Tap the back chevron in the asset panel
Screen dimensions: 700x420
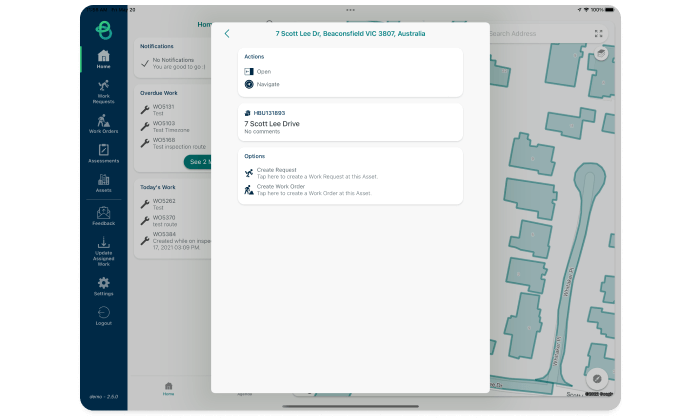[227, 33]
